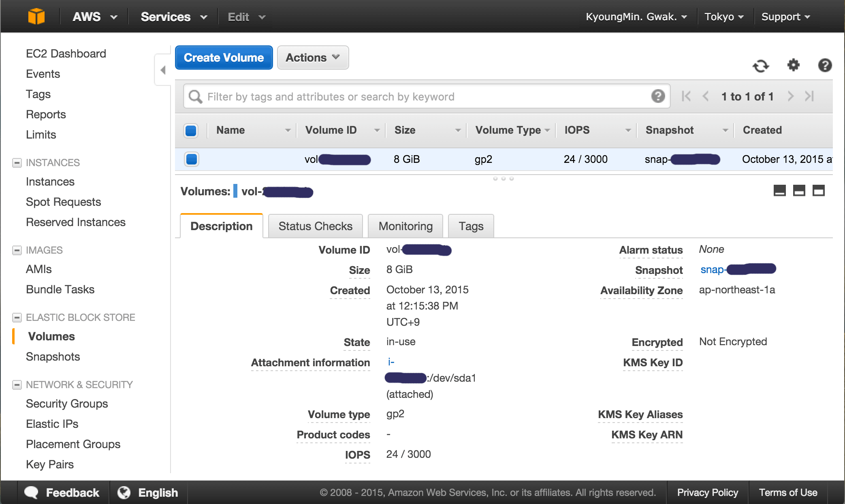This screenshot has height=504, width=845.
Task: Click the Feedback speech bubble icon
Action: 31,492
